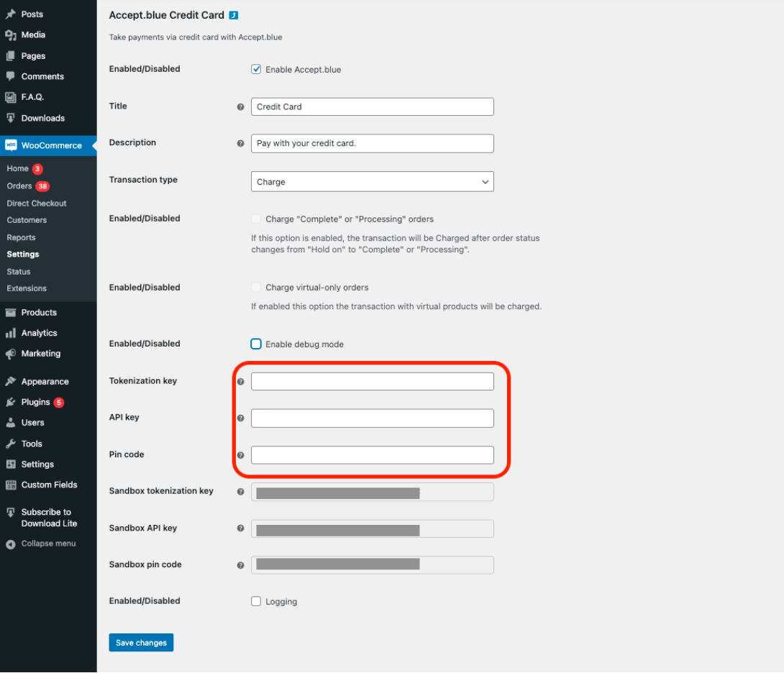The height and width of the screenshot is (673, 784).
Task: Click the Posts pin icon
Action: point(11,14)
